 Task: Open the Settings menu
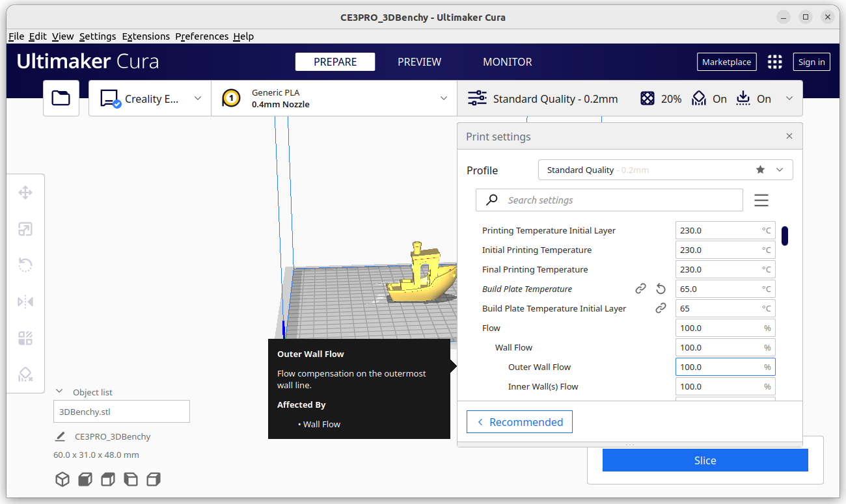[x=98, y=36]
